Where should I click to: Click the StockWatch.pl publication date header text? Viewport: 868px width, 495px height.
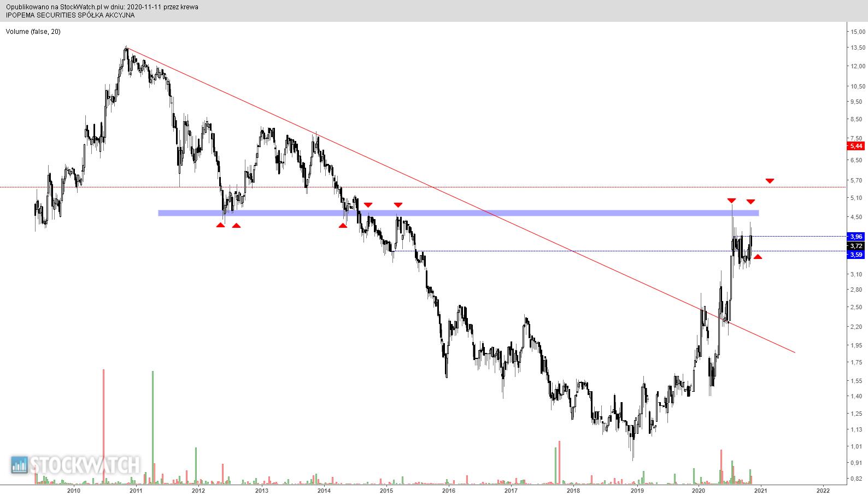click(102, 7)
